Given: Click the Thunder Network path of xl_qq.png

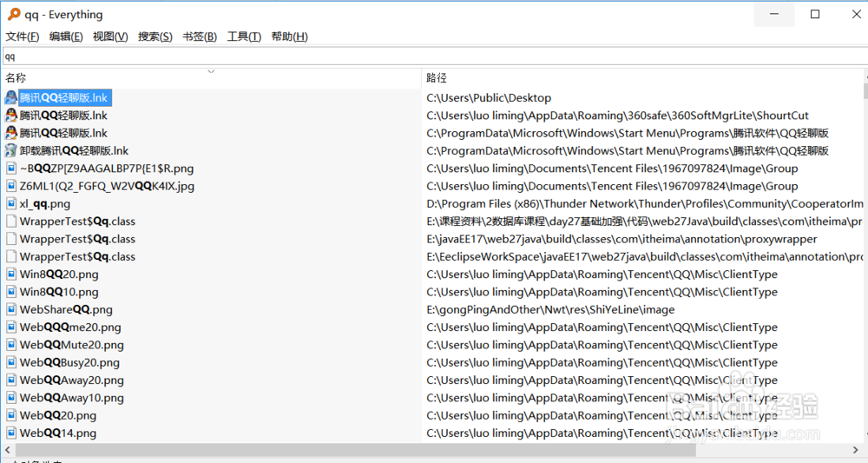Looking at the screenshot, I should [x=644, y=204].
